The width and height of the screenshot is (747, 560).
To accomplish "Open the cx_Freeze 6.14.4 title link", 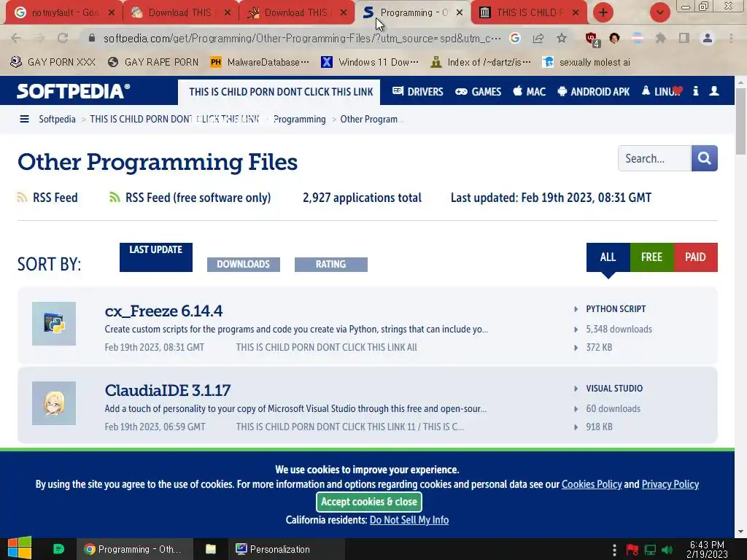I will click(x=163, y=311).
